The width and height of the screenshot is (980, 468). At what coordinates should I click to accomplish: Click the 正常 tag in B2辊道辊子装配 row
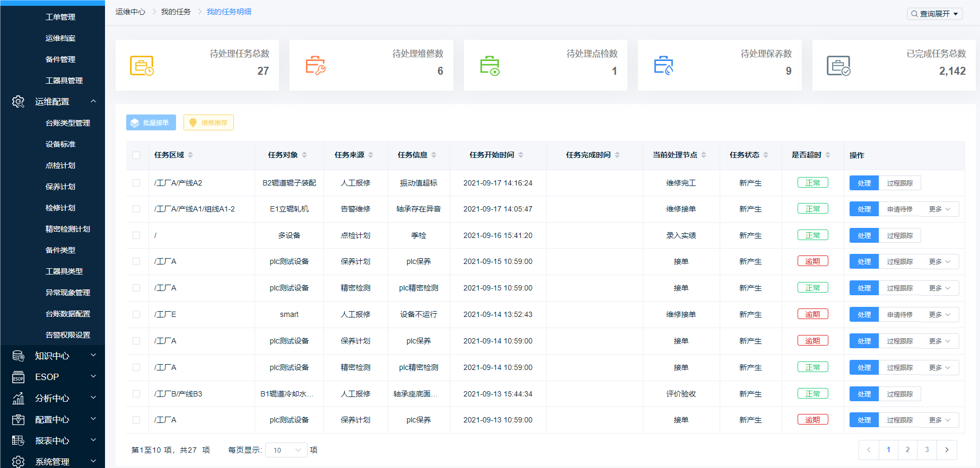coord(813,183)
